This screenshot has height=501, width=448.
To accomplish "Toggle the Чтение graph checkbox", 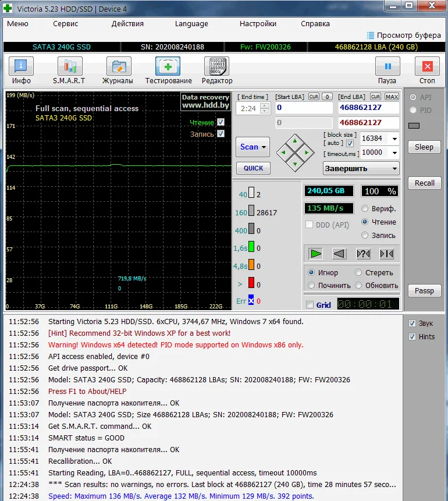I will click(221, 122).
